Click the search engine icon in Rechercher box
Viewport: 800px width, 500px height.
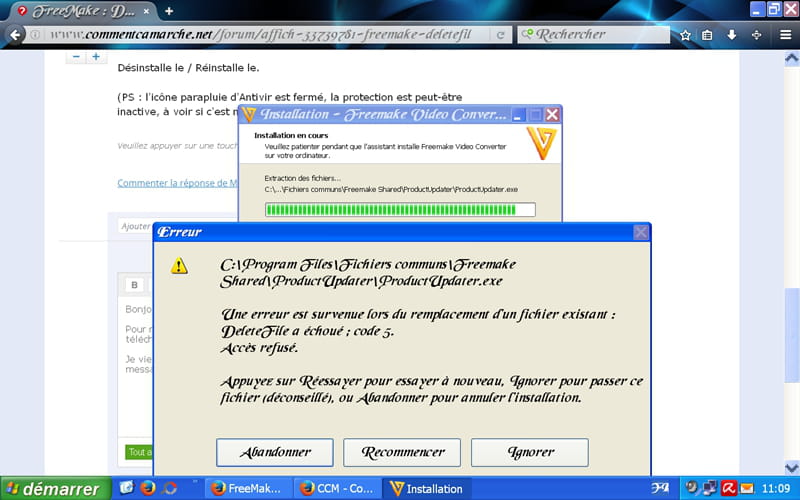point(527,34)
